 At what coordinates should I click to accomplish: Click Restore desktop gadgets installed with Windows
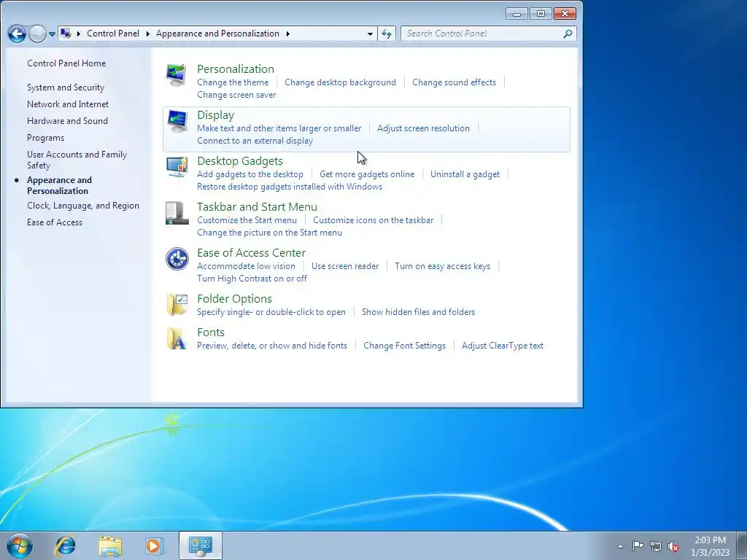(x=290, y=187)
